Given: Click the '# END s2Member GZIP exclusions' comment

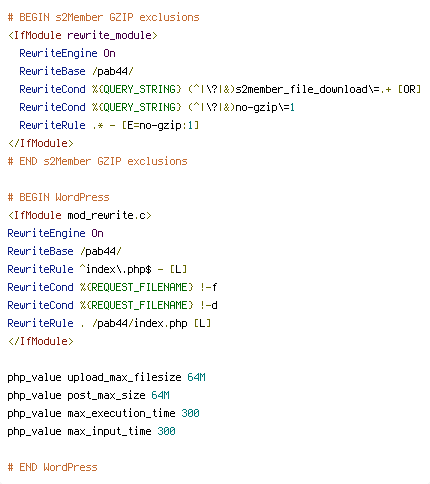Looking at the screenshot, I should click(x=97, y=161).
